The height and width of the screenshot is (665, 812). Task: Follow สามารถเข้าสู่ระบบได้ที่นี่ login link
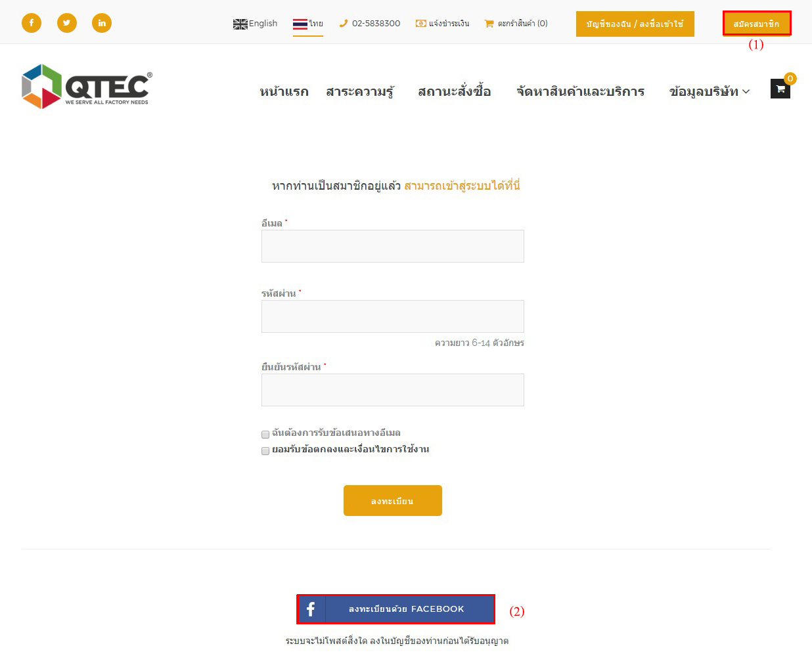(x=462, y=186)
